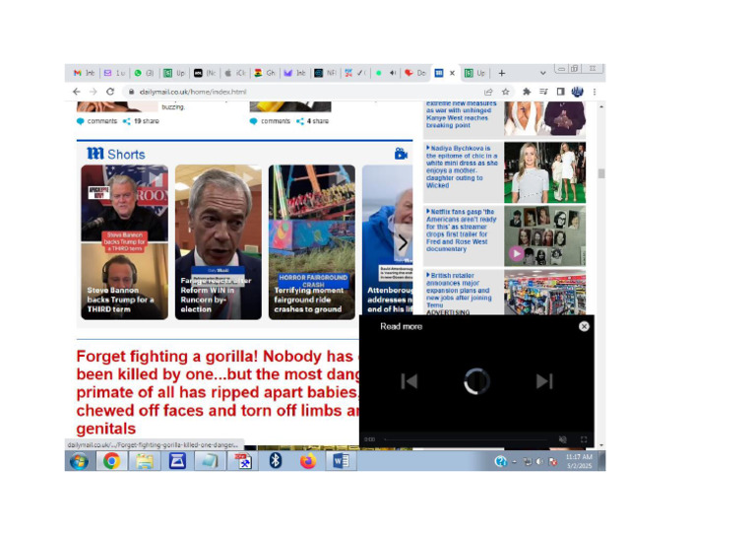This screenshot has height=535, width=756.
Task: Open the Shorts video camera icon
Action: click(x=401, y=154)
